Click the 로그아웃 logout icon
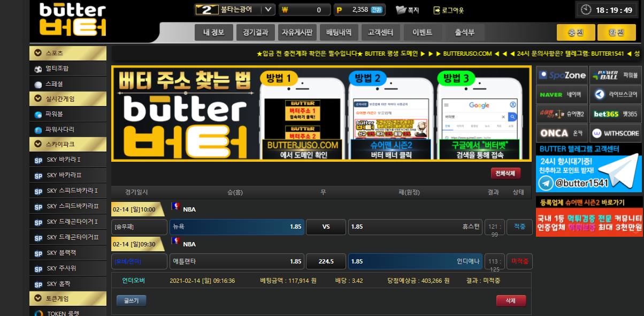This screenshot has height=316, width=644. point(436,10)
